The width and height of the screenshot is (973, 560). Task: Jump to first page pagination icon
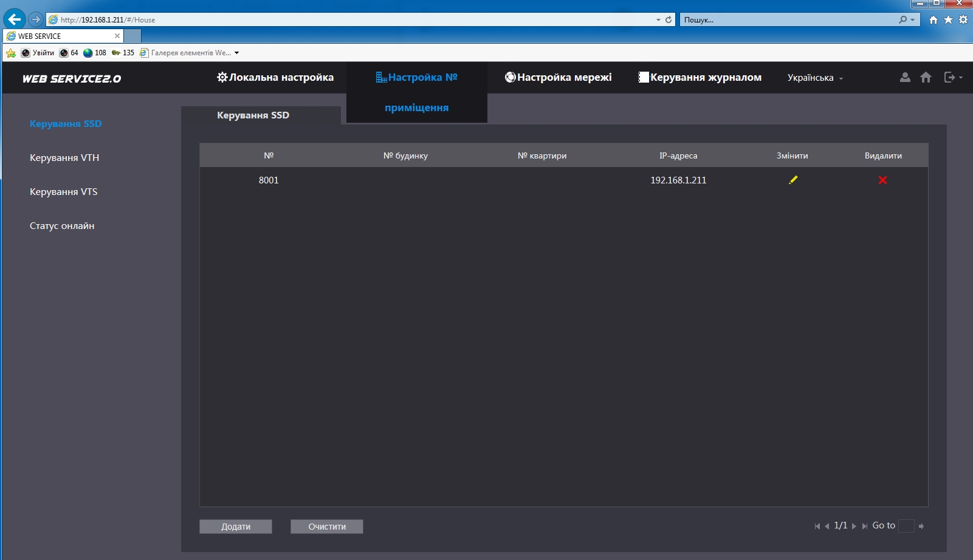(817, 526)
